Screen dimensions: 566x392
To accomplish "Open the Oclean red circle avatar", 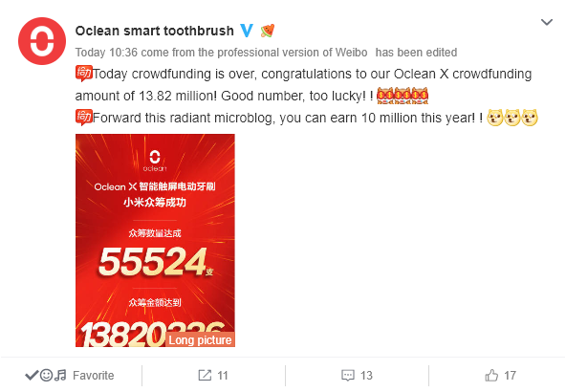I will pos(42,41).
